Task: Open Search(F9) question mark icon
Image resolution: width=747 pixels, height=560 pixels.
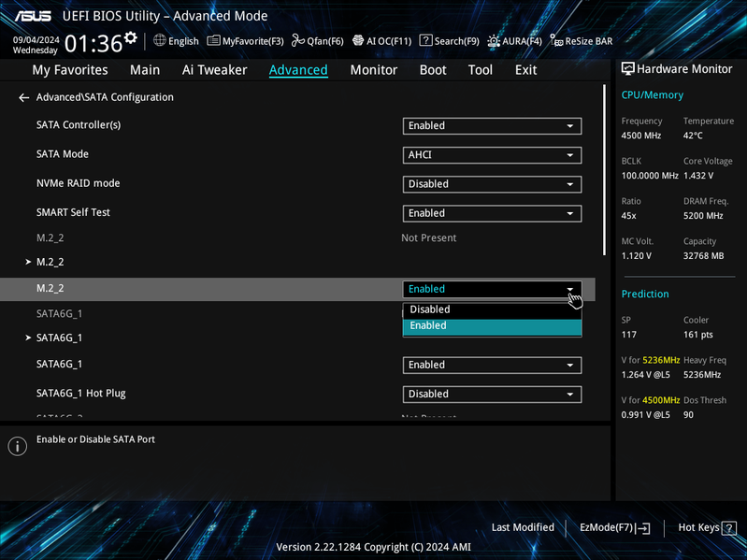Action: 425,40
